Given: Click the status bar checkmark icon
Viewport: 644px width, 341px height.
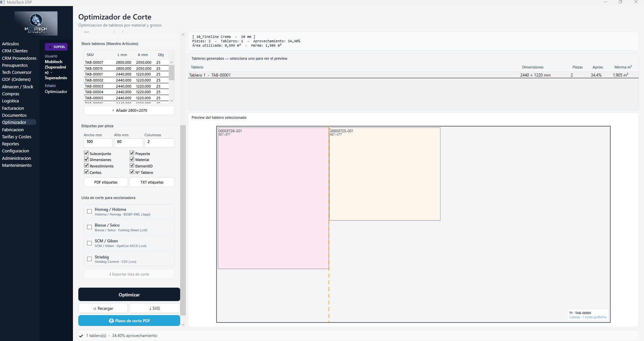Looking at the screenshot, I should 81,336.
